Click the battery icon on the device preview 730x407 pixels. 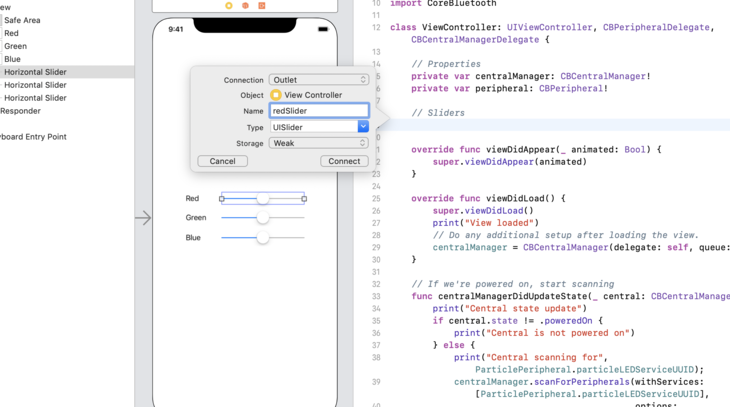coord(323,29)
